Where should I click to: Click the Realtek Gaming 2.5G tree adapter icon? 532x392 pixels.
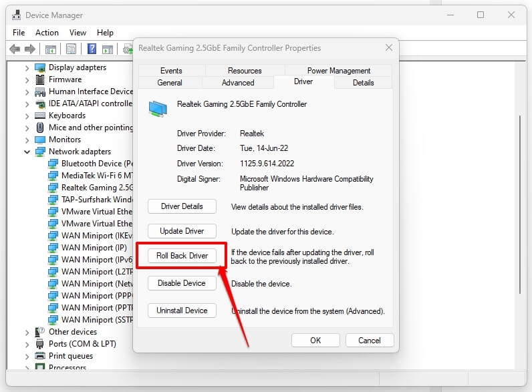pos(53,188)
